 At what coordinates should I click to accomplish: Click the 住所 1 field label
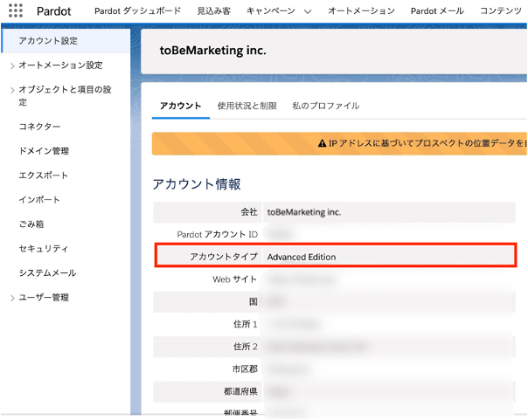(246, 324)
